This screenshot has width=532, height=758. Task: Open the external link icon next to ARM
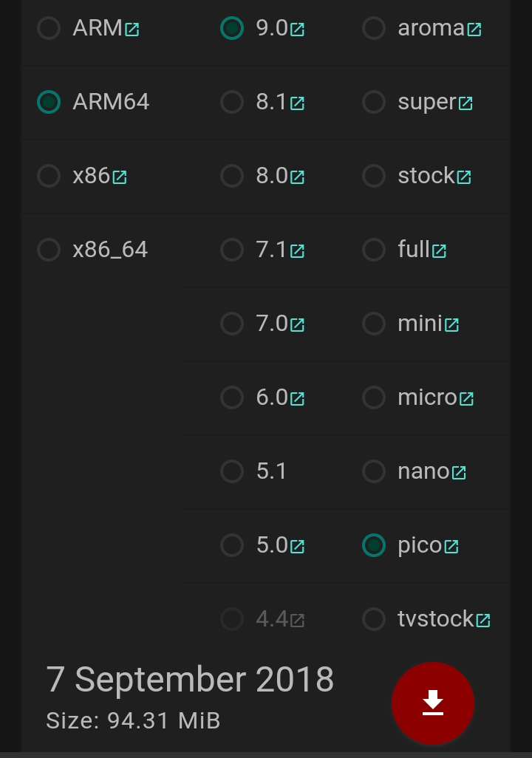tap(132, 30)
